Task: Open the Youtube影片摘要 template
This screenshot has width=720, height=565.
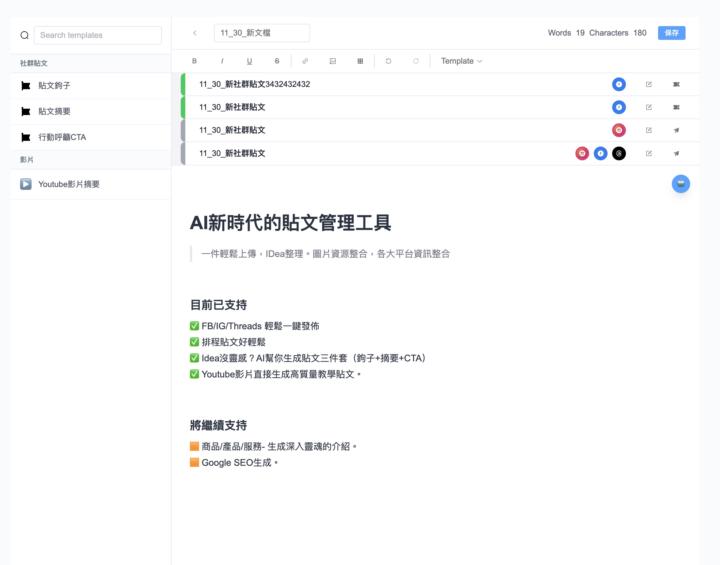Action: 68,184
